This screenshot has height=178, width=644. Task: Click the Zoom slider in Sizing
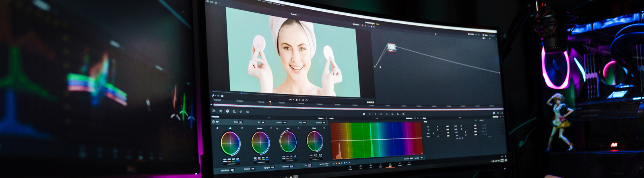tap(438, 133)
